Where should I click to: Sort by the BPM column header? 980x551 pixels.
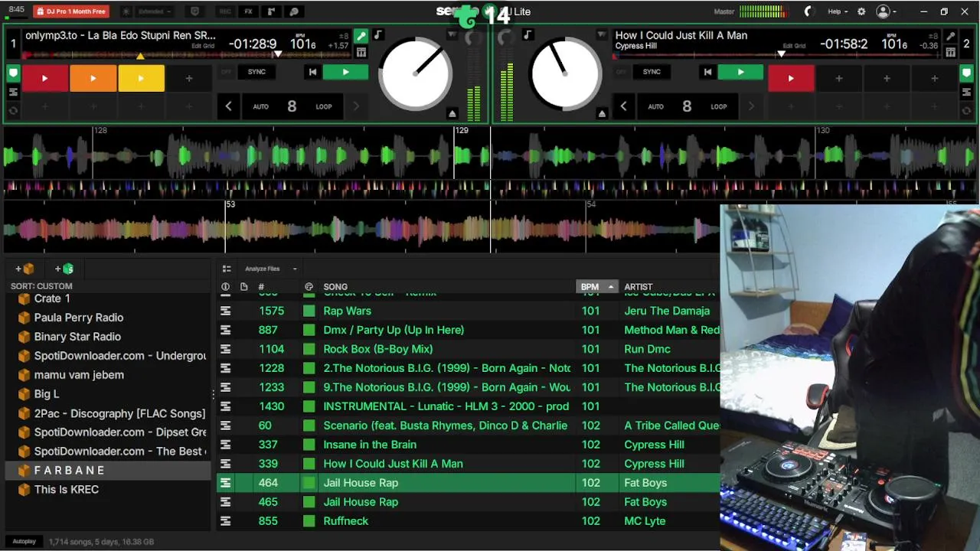tap(596, 286)
